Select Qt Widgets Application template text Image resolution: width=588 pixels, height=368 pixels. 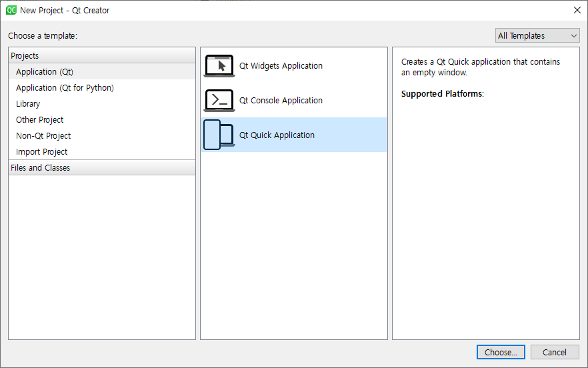(281, 65)
